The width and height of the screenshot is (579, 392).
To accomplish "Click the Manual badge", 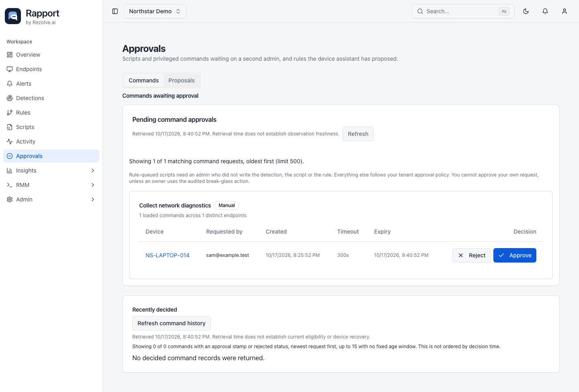I will click(x=227, y=205).
